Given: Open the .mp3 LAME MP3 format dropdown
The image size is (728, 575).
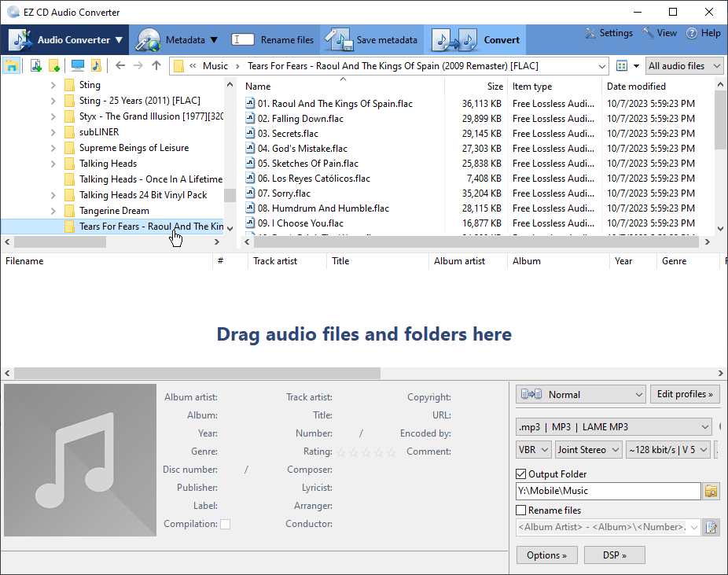Looking at the screenshot, I should (613, 427).
